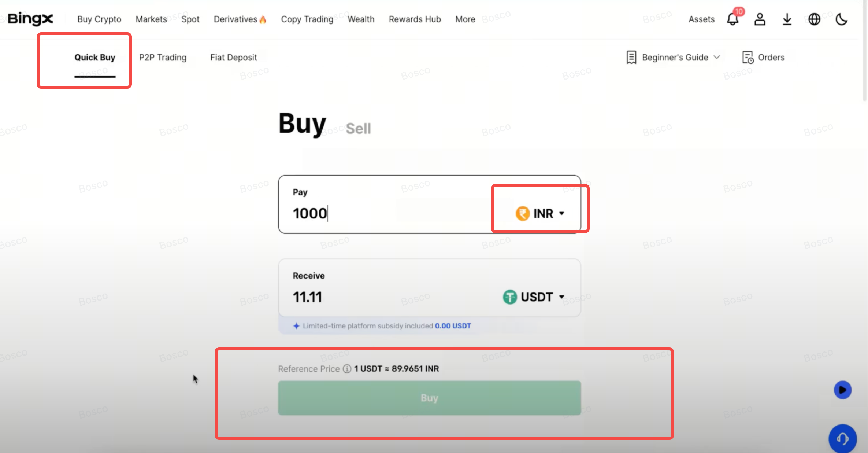Open the USDT coin dropdown

coord(534,297)
